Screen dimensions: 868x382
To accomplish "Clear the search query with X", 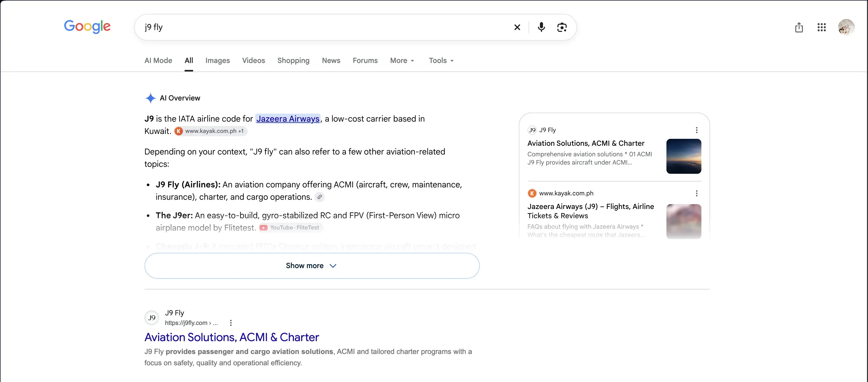I will coord(517,27).
